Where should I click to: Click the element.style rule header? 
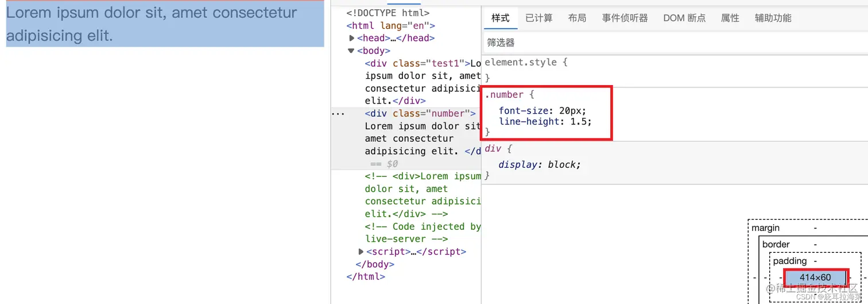(x=526, y=62)
